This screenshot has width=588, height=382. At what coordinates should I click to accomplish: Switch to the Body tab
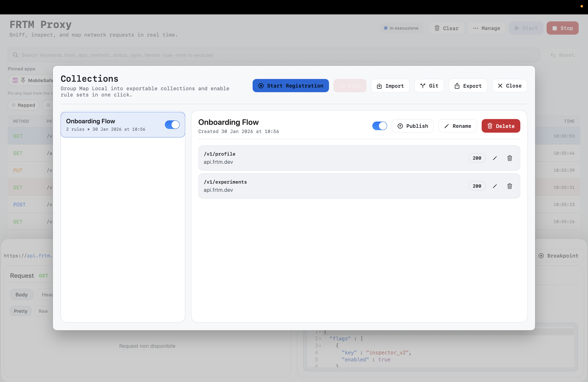click(22, 294)
